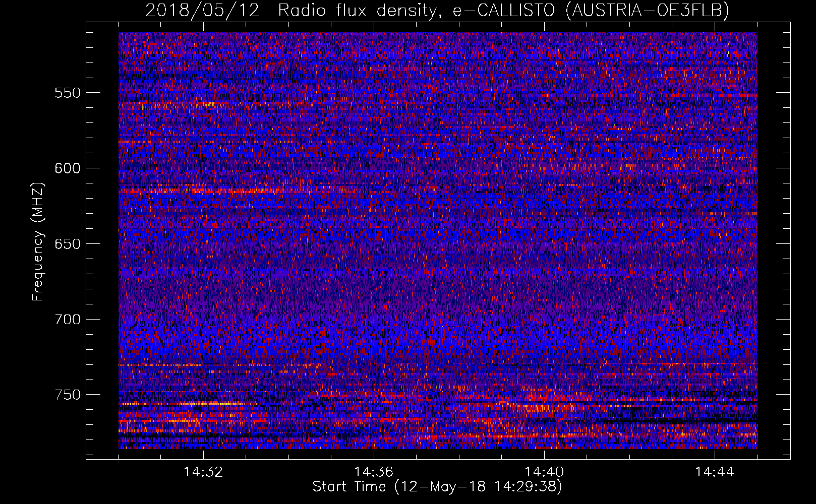Click the 14:36 time tick label
The width and height of the screenshot is (816, 504).
(x=374, y=472)
